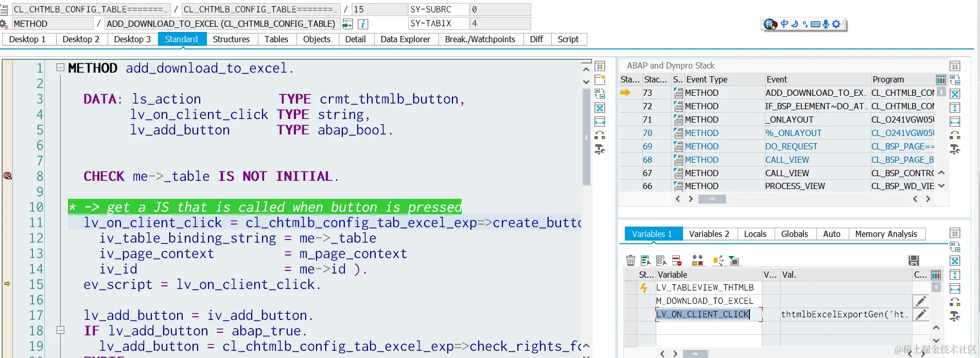Toggle IME moon half/full-width icon
980x358 pixels.
(x=795, y=24)
